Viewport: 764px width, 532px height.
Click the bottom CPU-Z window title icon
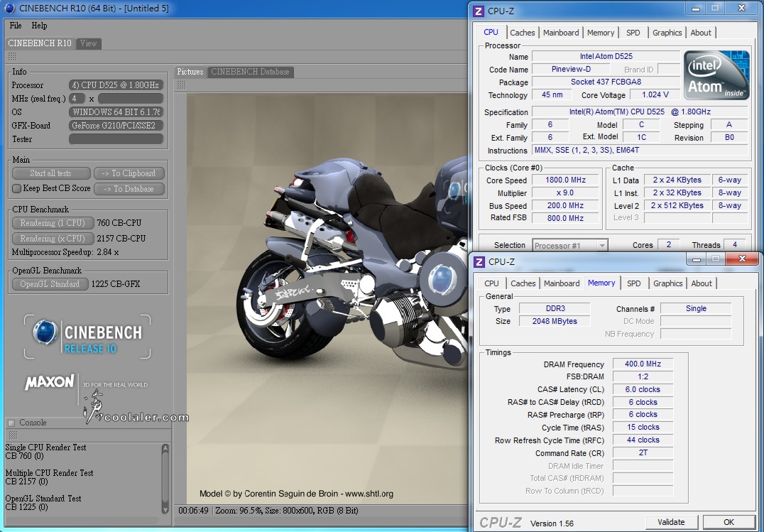pos(479,262)
